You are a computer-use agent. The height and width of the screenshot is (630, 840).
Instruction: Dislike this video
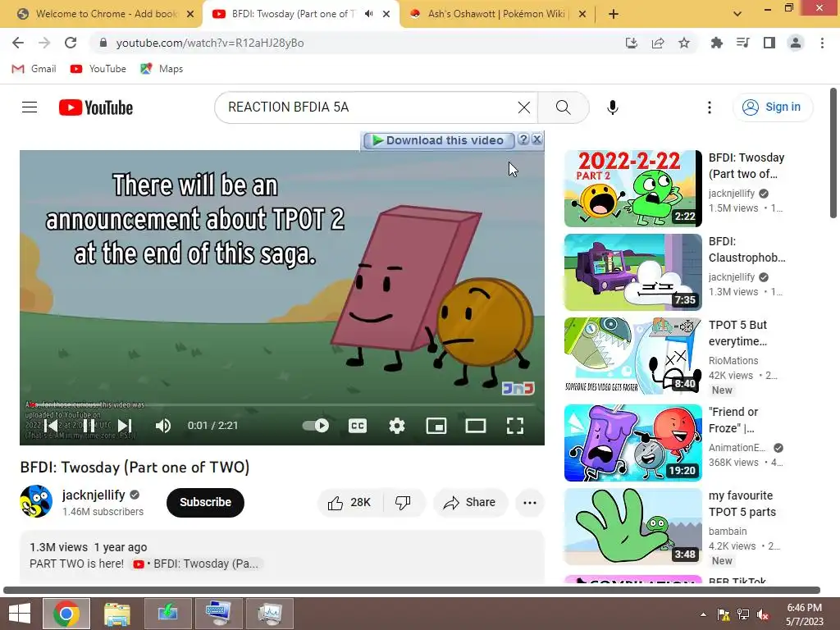tap(404, 503)
